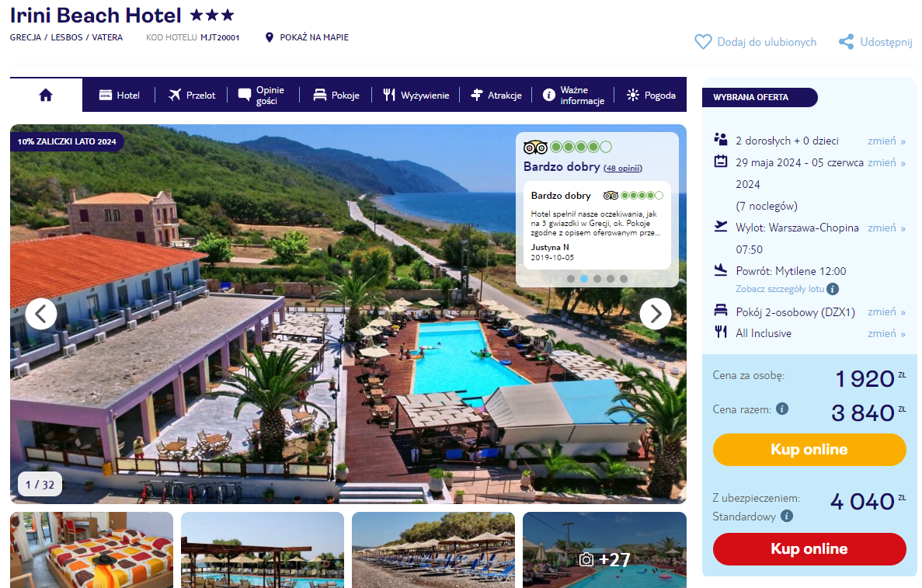Click the orange Kup online button
Image resolution: width=922 pixels, height=588 pixels.
(809, 450)
